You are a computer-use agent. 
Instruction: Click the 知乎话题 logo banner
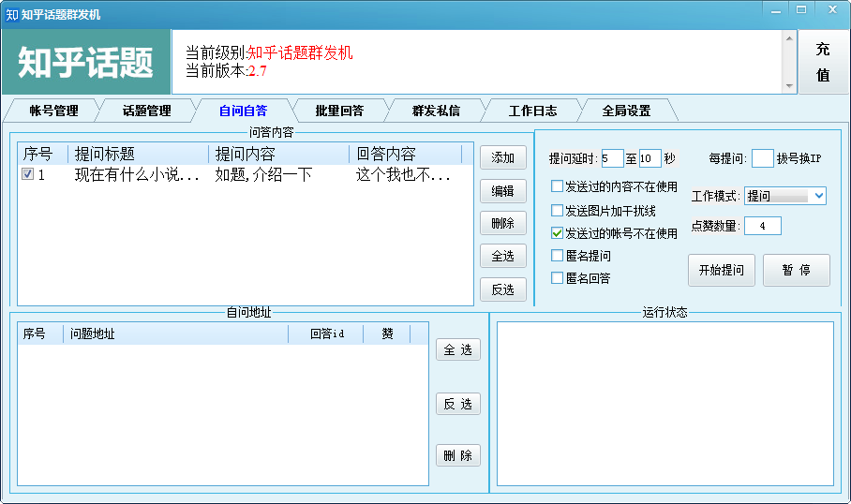(85, 62)
